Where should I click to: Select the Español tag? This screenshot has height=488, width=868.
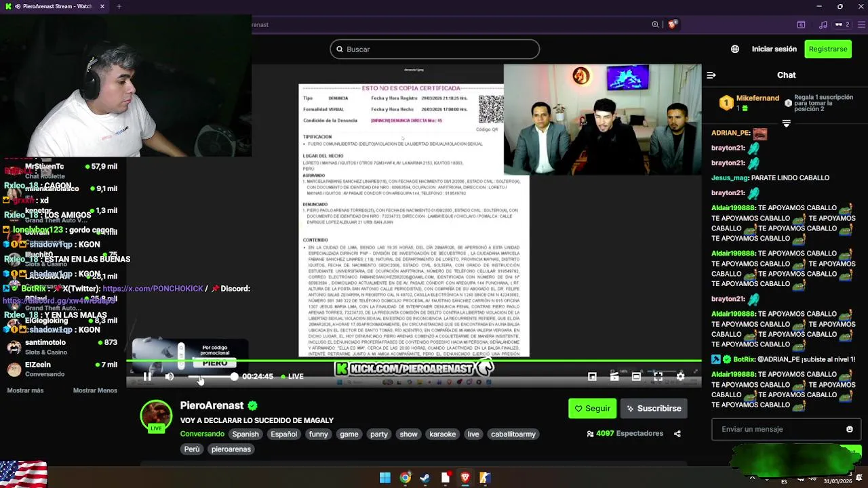point(283,434)
